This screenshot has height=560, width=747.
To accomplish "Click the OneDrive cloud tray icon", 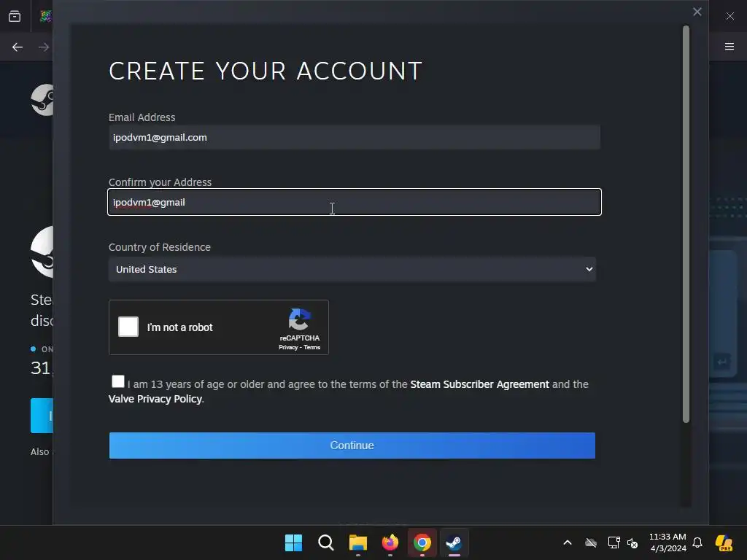I will [591, 542].
